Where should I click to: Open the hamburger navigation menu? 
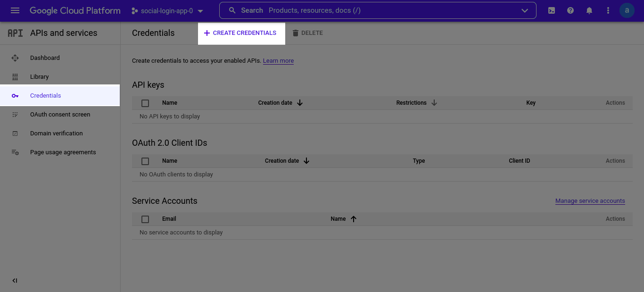15,10
